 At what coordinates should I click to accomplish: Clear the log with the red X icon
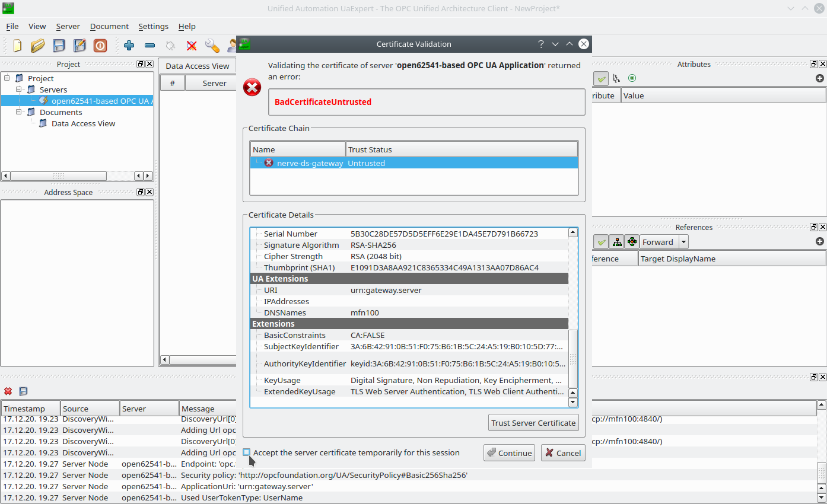click(x=8, y=391)
